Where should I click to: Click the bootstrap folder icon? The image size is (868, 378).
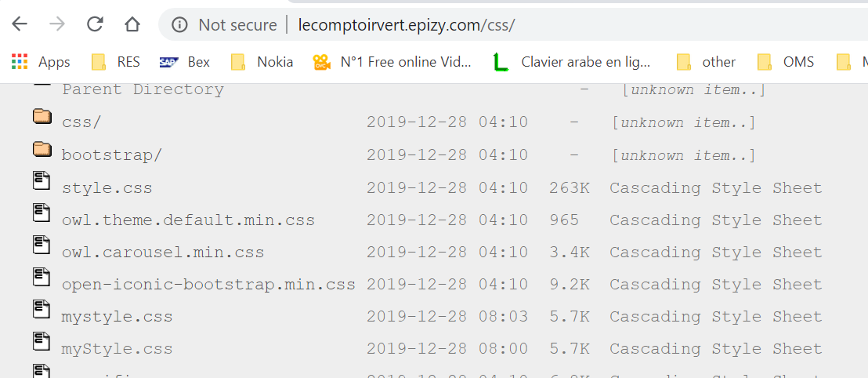point(42,149)
